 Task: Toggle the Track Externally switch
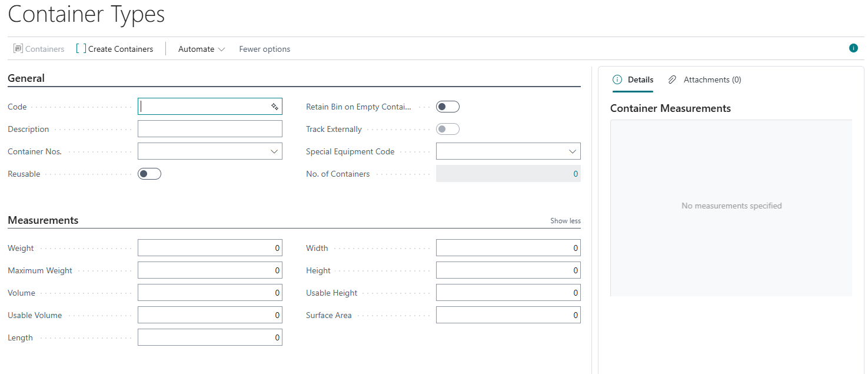coord(447,129)
